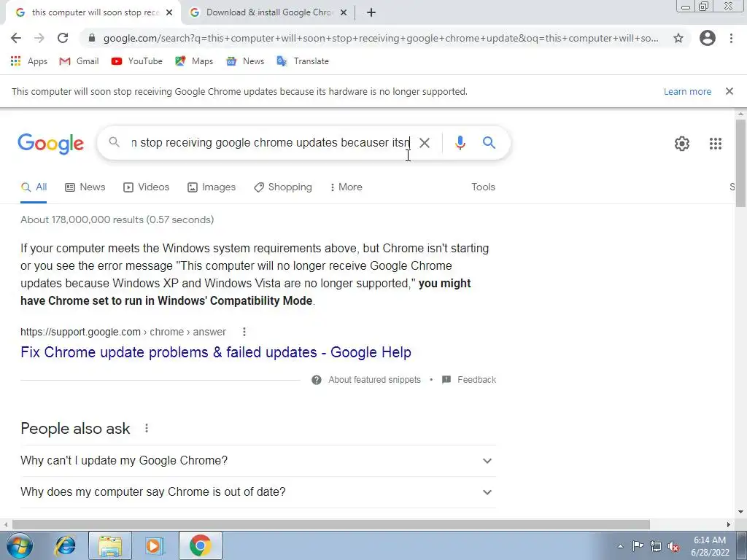Send Feedback on featured snippet

point(469,379)
